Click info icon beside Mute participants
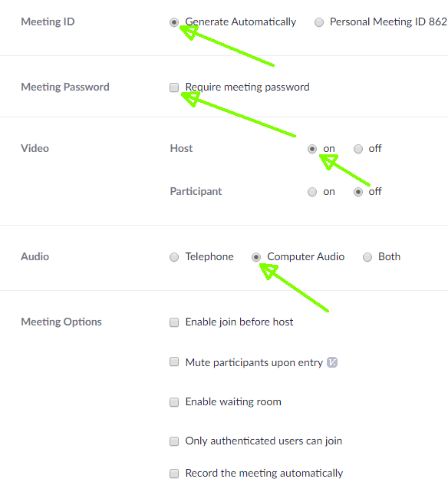Image resolution: width=448 pixels, height=492 pixels. pyautogui.click(x=332, y=362)
